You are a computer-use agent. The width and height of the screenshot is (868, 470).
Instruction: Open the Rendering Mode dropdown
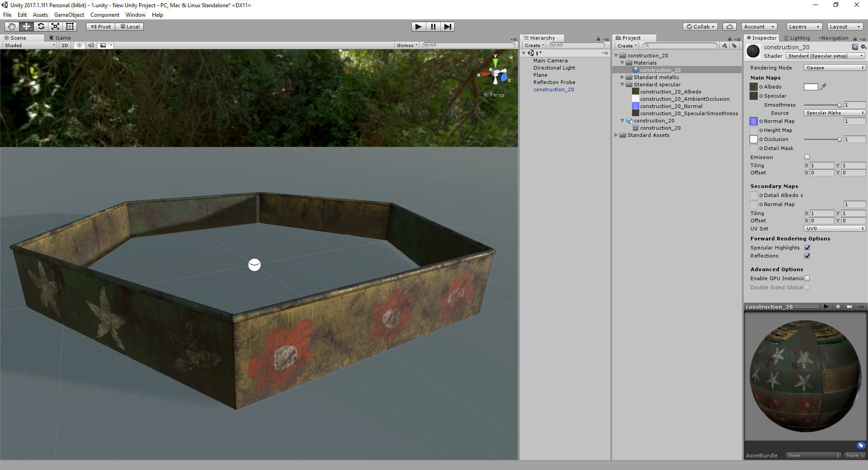coord(835,68)
